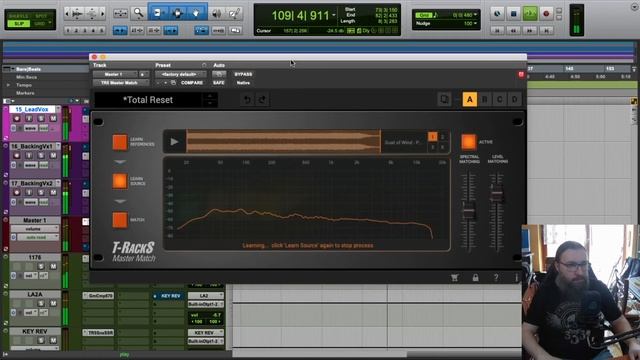Click the undo arrow in T-RackS header
The image size is (640, 360).
247,100
